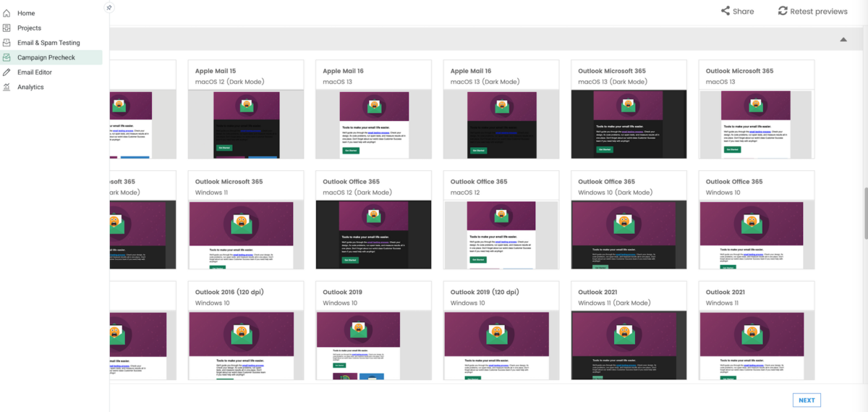The width and height of the screenshot is (868, 412).
Task: Open Outlook Microsoft 365 macOS 13 Dark Mode preview
Action: point(629,123)
